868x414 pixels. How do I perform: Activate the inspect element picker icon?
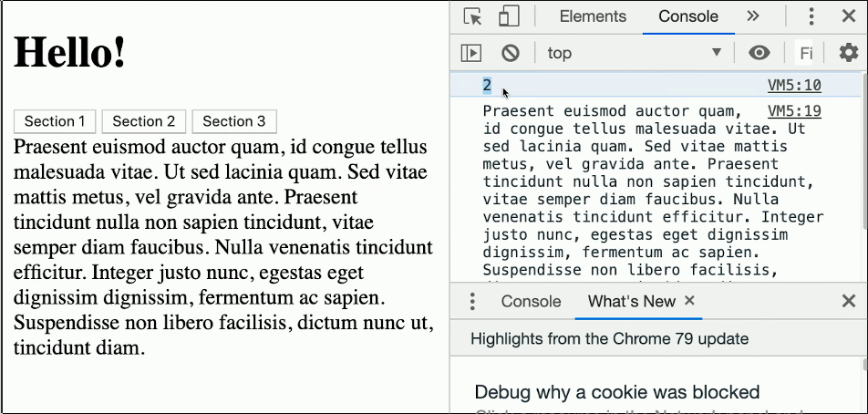pyautogui.click(x=472, y=16)
